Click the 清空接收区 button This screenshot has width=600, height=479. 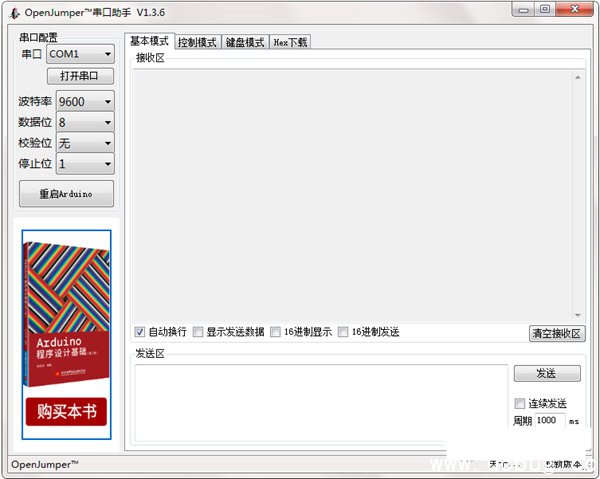tap(556, 334)
